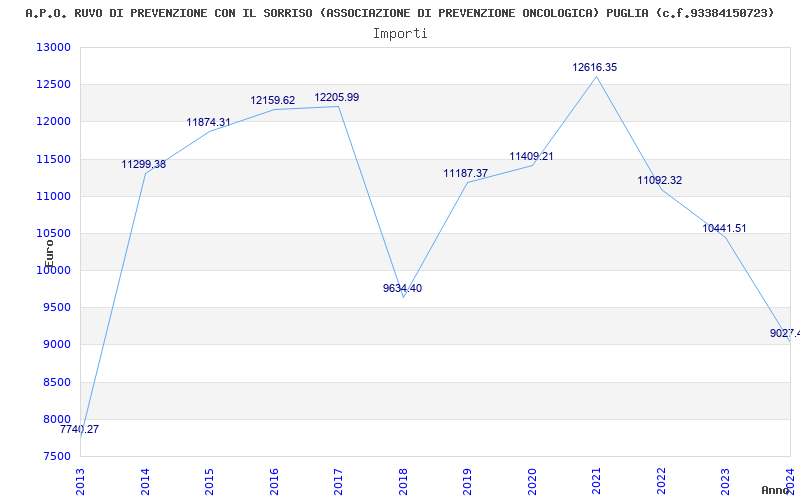Click y-axis tick label 13000
The width and height of the screenshot is (800, 500).
point(53,47)
